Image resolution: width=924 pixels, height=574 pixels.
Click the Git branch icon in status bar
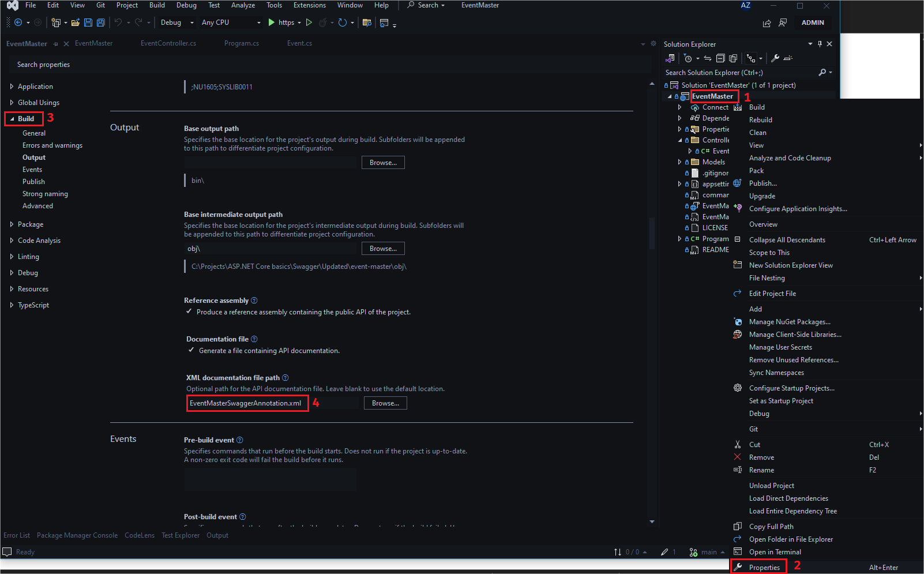point(693,552)
